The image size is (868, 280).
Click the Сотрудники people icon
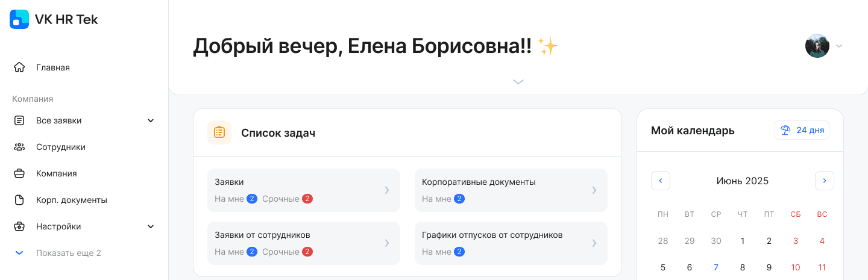[x=19, y=147]
